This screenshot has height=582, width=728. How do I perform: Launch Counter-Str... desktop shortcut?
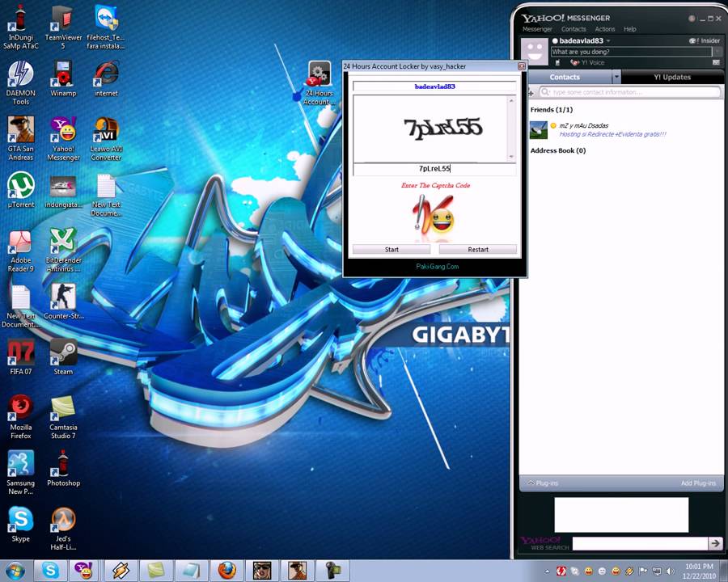63,302
